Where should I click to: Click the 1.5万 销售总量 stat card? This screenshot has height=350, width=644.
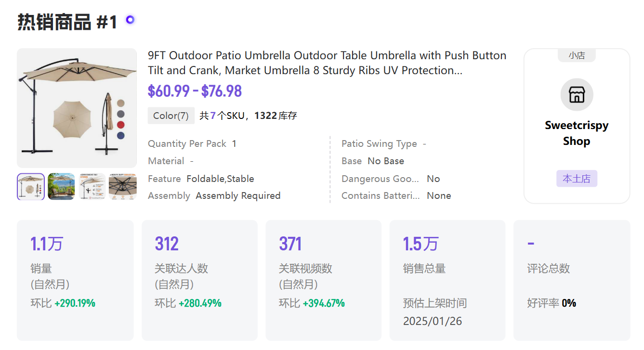pos(447,280)
